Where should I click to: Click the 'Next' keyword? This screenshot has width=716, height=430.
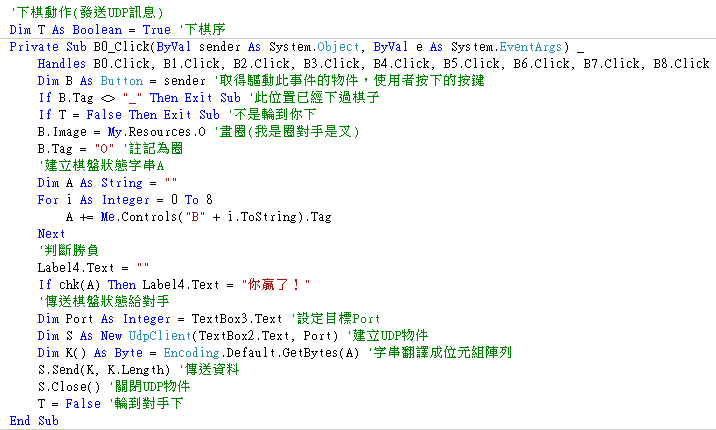[51, 234]
